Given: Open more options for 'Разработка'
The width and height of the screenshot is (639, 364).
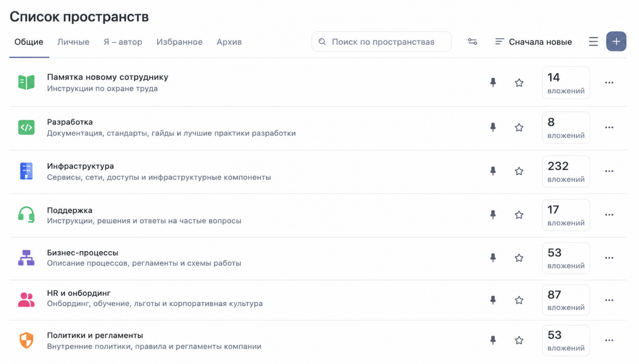Looking at the screenshot, I should [609, 127].
